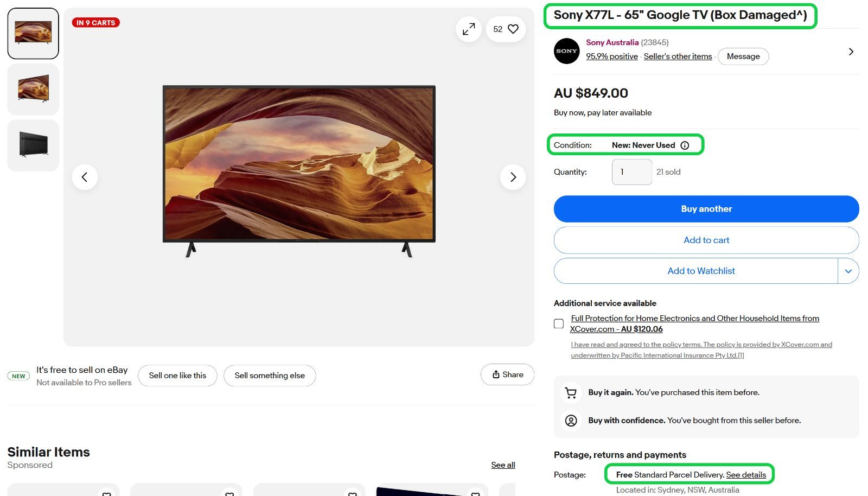
Task: Open condition info tooltip icon
Action: [x=685, y=145]
